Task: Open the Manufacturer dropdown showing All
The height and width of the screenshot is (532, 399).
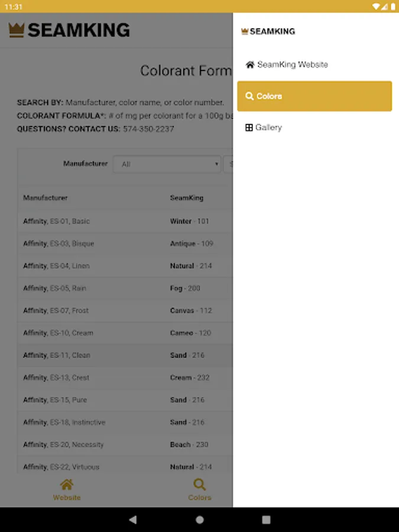Action: (167, 164)
